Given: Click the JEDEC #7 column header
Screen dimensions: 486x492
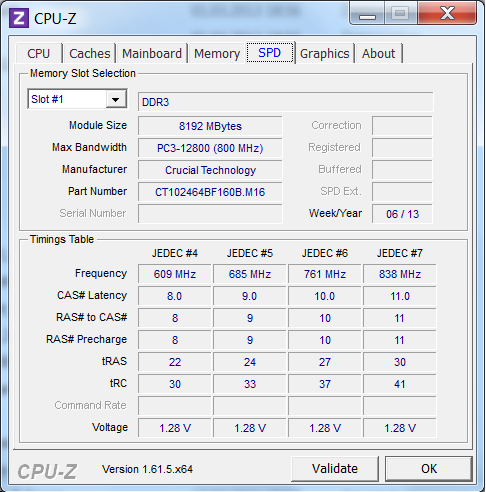Looking at the screenshot, I should click(400, 253).
